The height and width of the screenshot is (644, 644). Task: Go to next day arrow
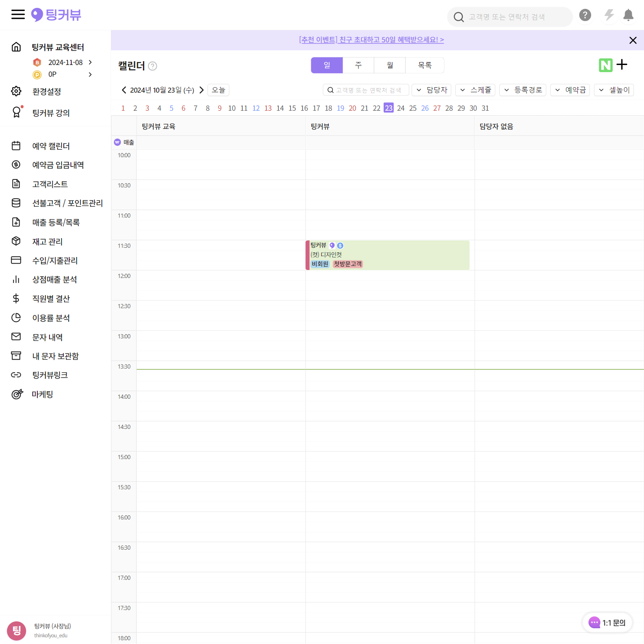tap(201, 90)
